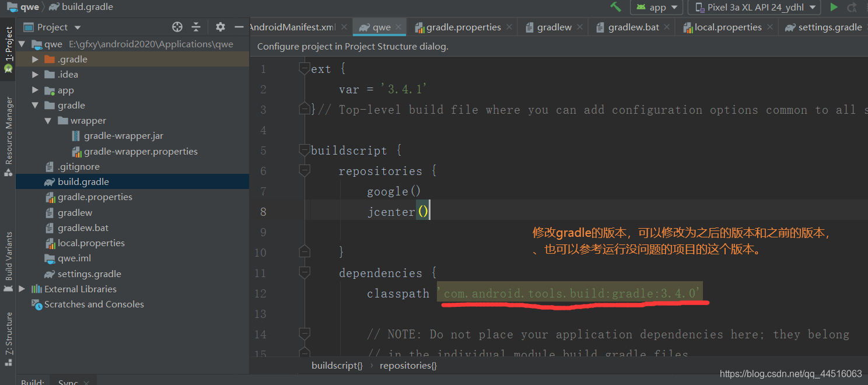Expand the app folder
This screenshot has height=385, width=868.
(35, 89)
